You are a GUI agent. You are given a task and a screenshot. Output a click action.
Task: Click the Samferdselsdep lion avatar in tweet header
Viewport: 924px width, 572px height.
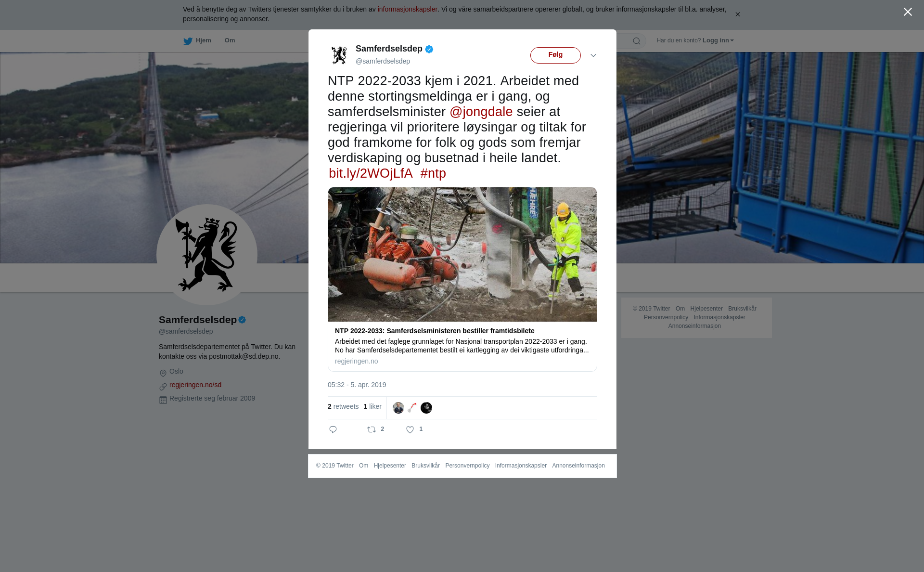[x=339, y=55]
